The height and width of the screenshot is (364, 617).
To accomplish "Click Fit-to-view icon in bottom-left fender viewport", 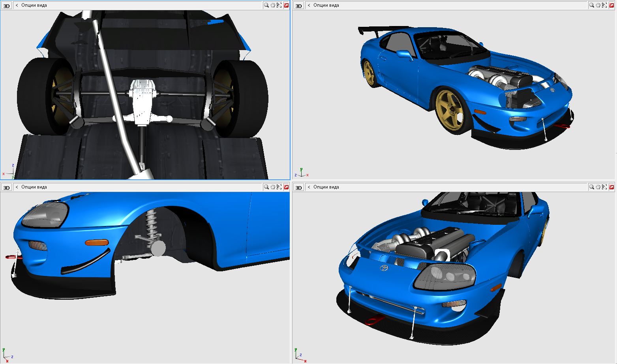I will coord(279,187).
